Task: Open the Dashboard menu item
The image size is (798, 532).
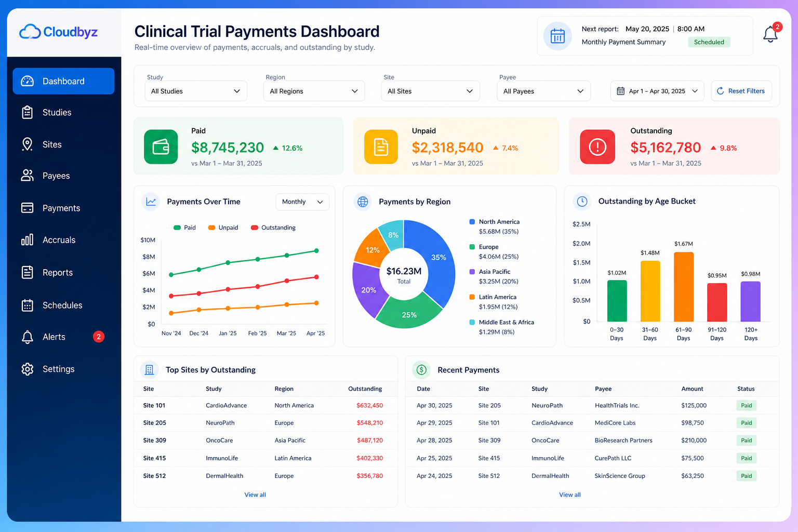Action: point(63,81)
